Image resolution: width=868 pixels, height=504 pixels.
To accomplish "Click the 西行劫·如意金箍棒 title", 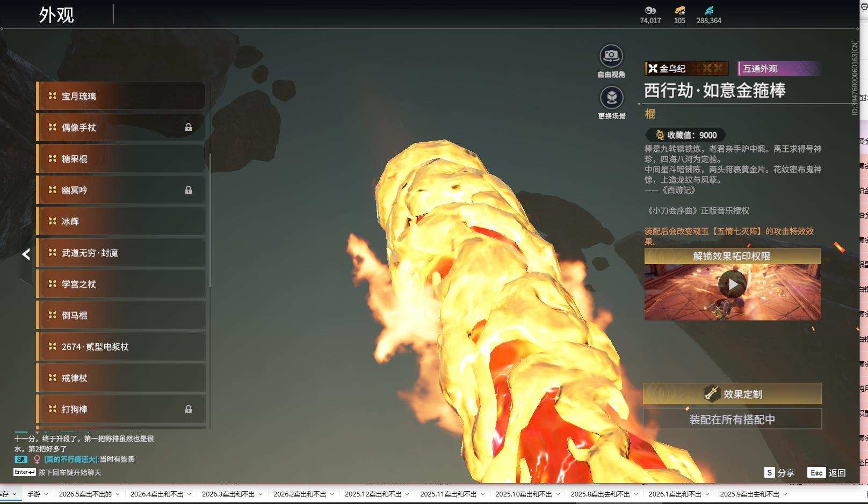I will (715, 90).
